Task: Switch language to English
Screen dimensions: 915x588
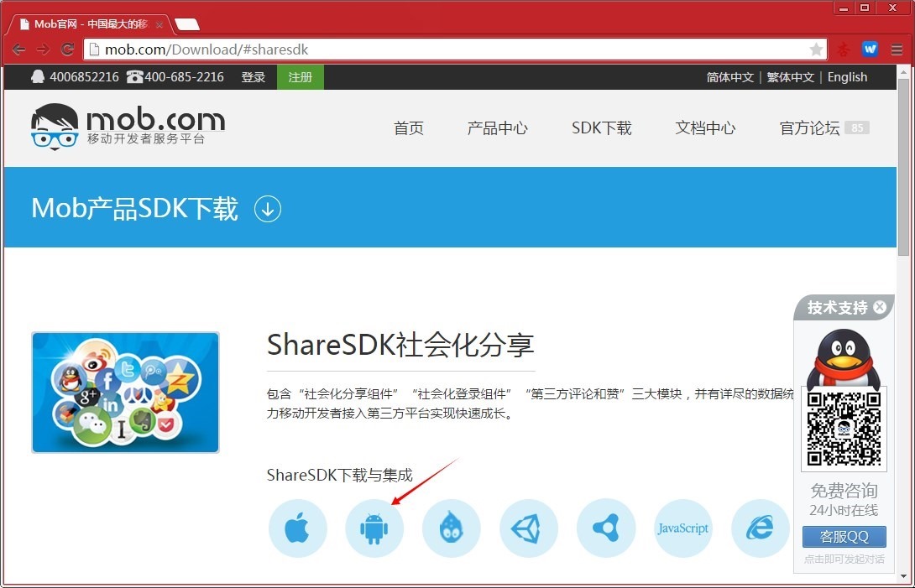Action: [x=847, y=77]
